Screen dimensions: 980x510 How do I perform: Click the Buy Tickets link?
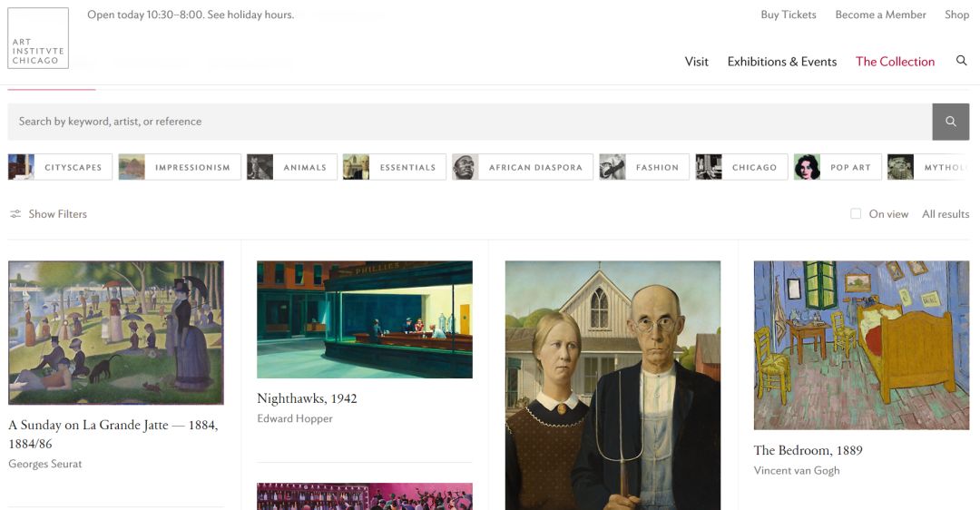[788, 15]
